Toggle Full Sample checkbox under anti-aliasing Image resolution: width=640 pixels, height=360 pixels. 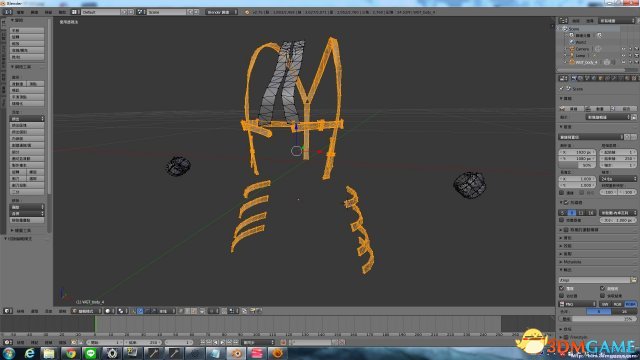click(562, 220)
